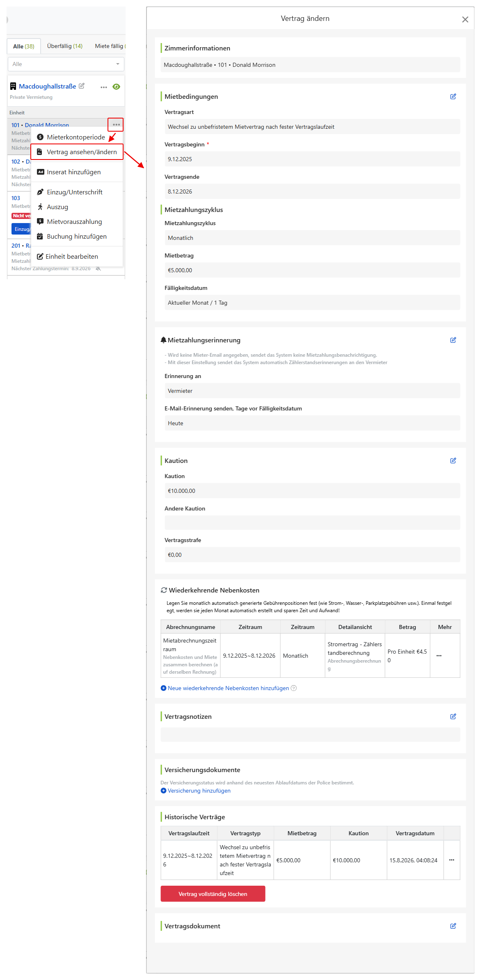This screenshot has width=481, height=980.
Task: Edit the Mietbedingungen section
Action: (x=453, y=96)
